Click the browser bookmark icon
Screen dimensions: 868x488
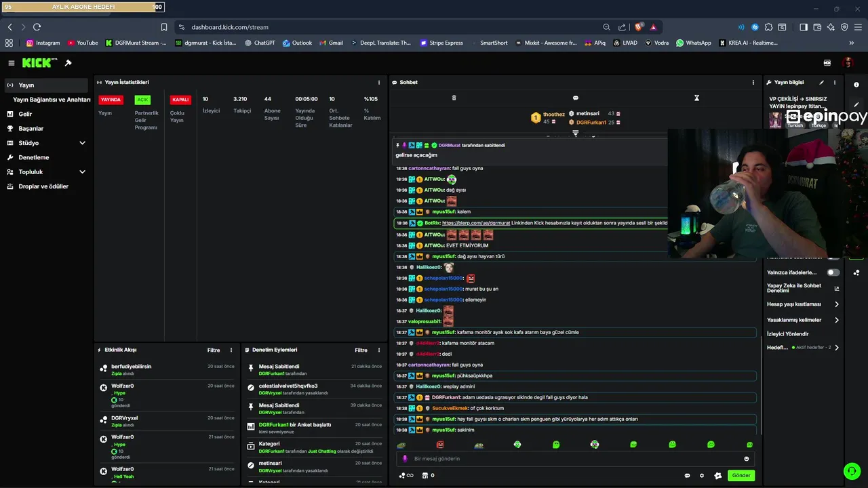pyautogui.click(x=164, y=27)
